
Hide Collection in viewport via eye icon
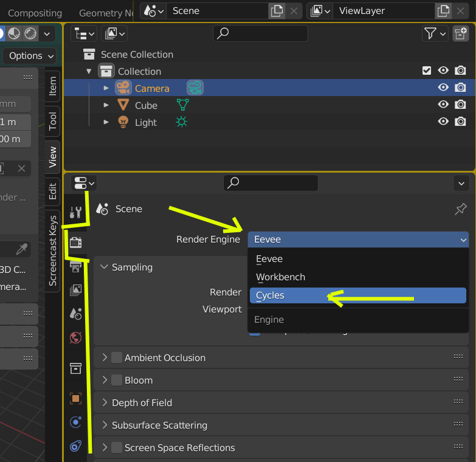[443, 71]
